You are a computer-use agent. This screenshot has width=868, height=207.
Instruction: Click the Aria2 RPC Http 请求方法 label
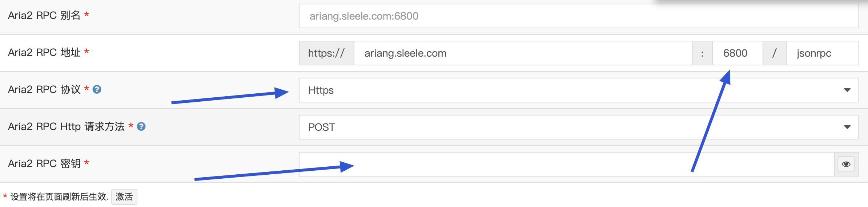[66, 126]
